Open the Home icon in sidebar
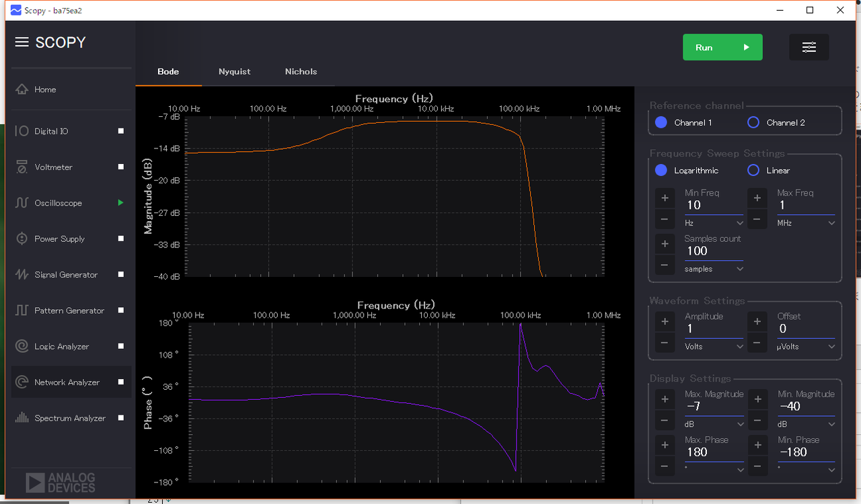Viewport: 861px width, 504px height. click(22, 89)
